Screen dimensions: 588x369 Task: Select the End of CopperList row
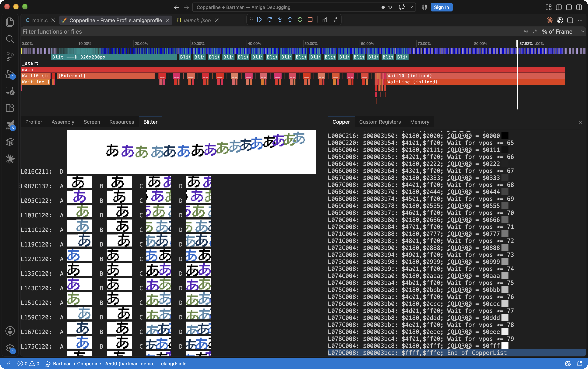click(x=456, y=353)
